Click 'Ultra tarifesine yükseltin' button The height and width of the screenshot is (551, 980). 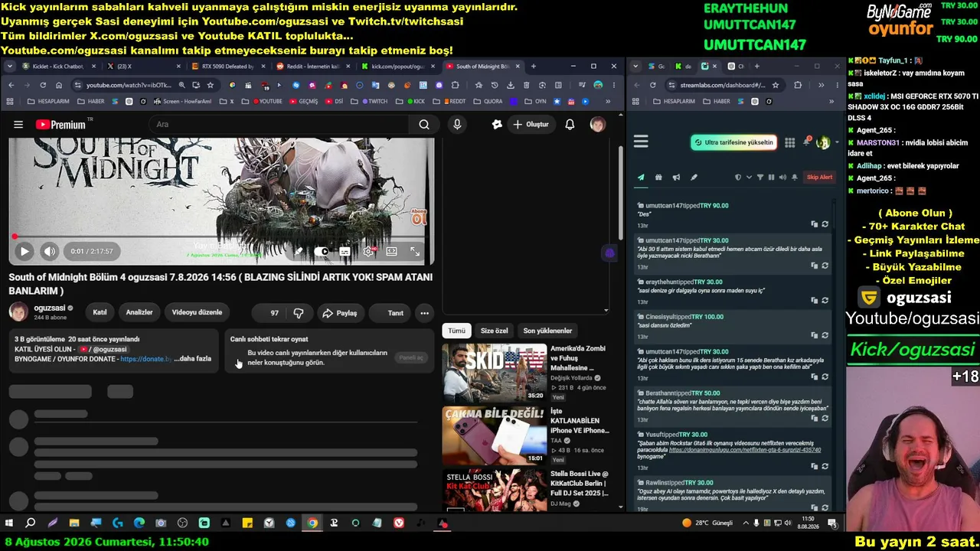click(733, 142)
